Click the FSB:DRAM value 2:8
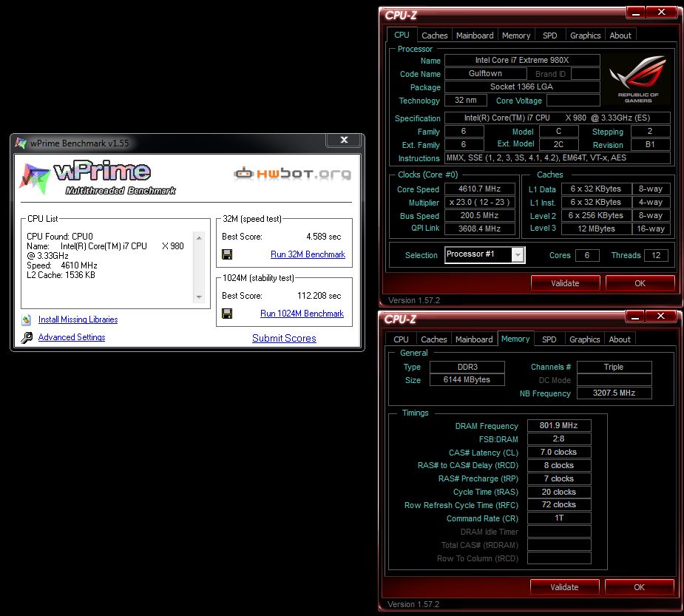Screen dimensions: 684x616 [x=559, y=439]
